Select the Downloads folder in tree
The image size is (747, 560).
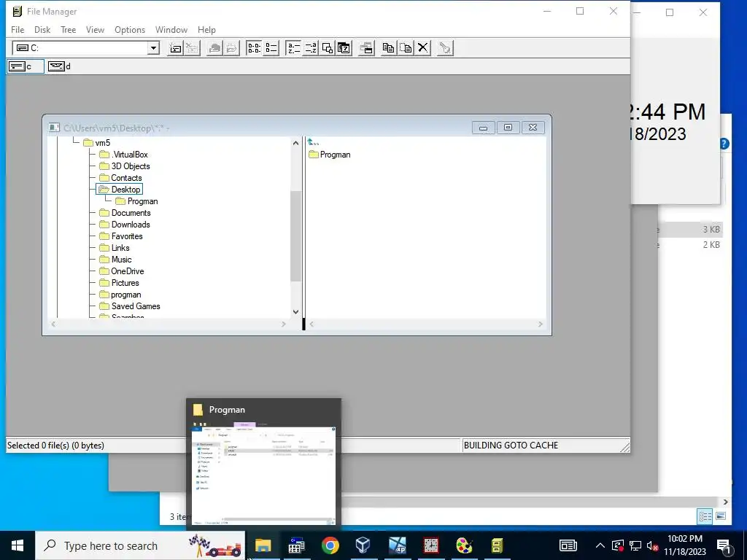click(125, 225)
